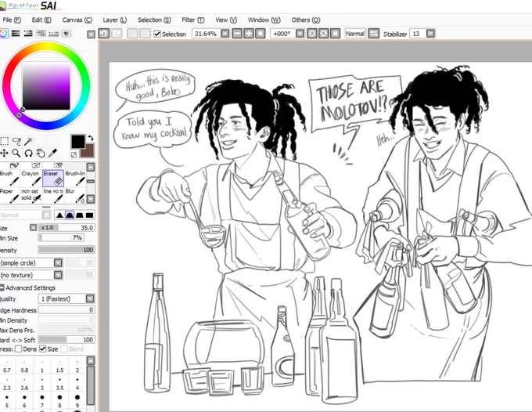Zoom in with the plus button
Image resolution: width=532 pixels, height=412 pixels.
[249, 34]
